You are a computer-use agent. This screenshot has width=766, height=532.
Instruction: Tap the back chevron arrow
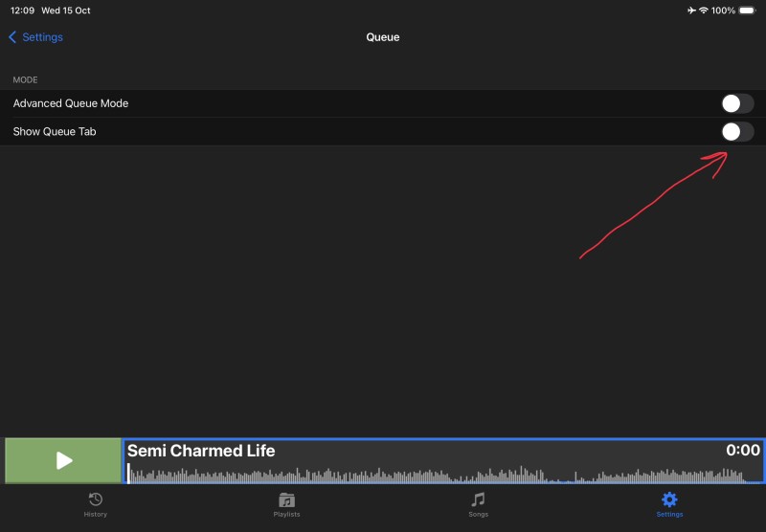click(x=12, y=37)
